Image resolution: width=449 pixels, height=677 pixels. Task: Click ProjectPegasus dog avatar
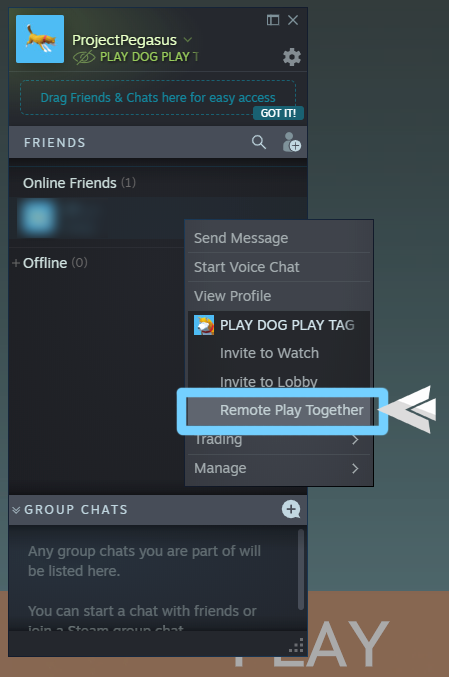[40, 39]
